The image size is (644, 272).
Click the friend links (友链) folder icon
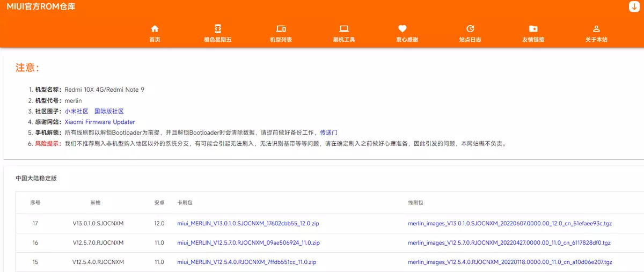pos(533,28)
